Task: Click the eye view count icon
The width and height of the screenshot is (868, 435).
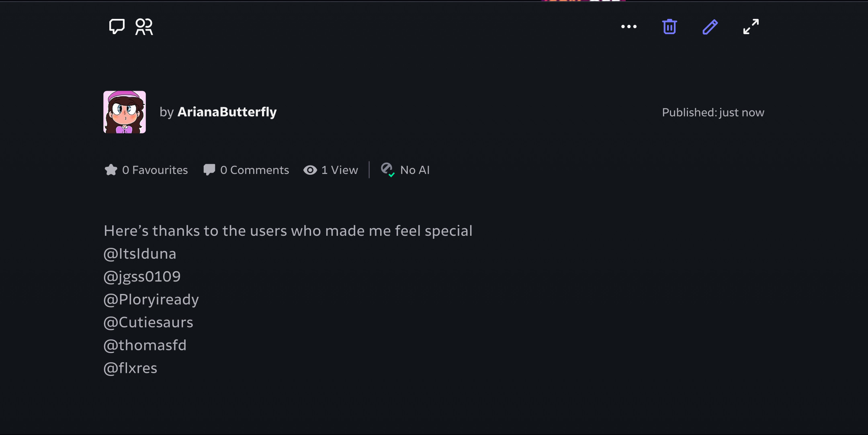Action: coord(310,170)
